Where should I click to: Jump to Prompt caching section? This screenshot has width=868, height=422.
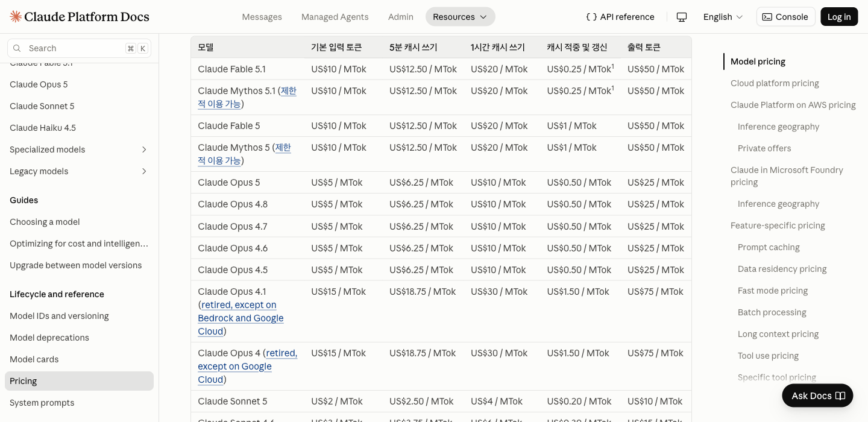point(769,247)
